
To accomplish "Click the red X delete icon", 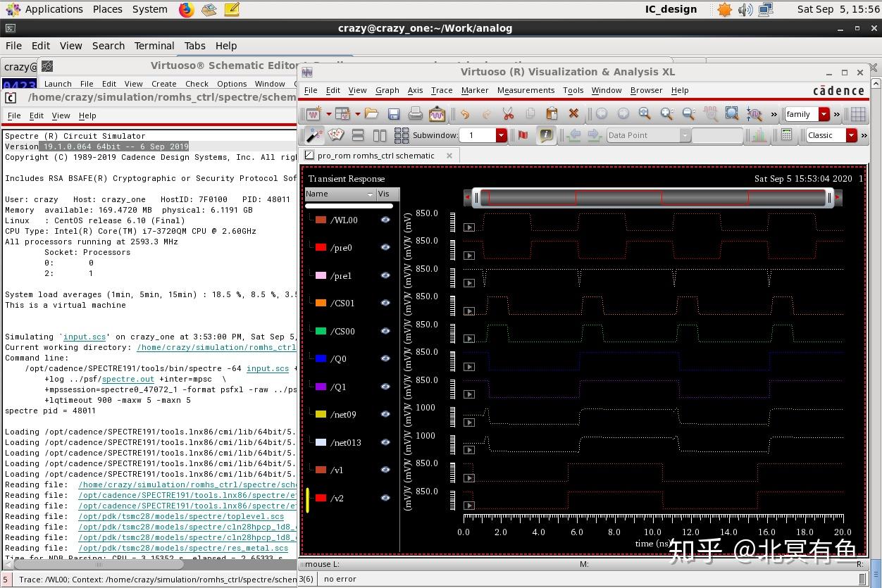I will (x=573, y=114).
